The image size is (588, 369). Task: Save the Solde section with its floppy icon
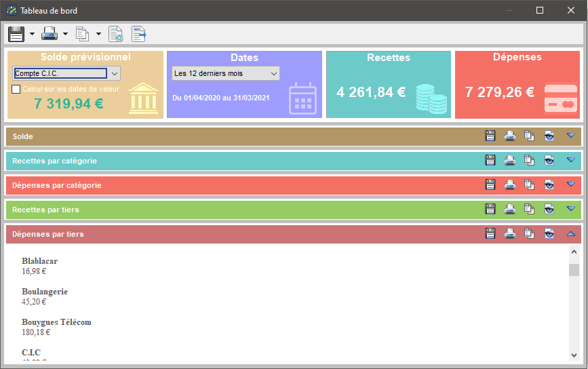click(491, 136)
